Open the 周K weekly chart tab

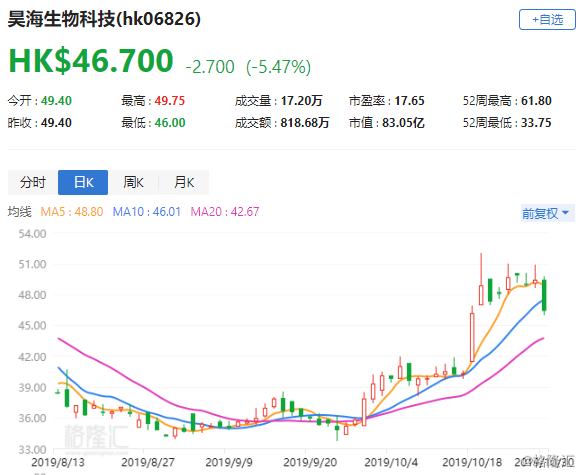133,182
